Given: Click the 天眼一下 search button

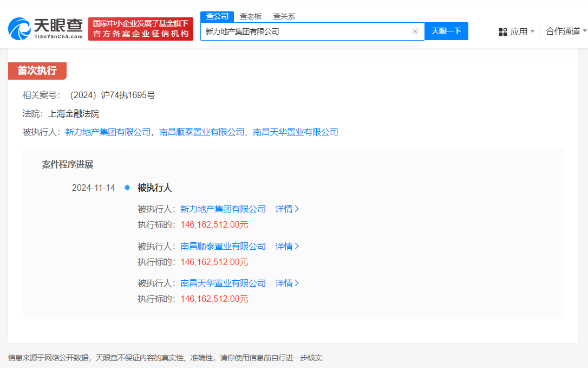Looking at the screenshot, I should 446,31.
